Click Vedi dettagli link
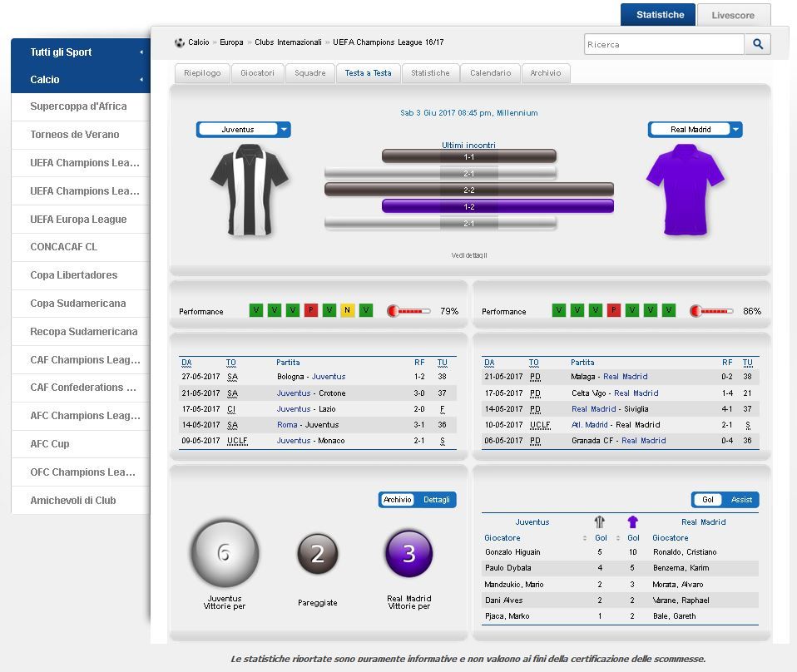Screen dimensions: 797x672 (469, 255)
